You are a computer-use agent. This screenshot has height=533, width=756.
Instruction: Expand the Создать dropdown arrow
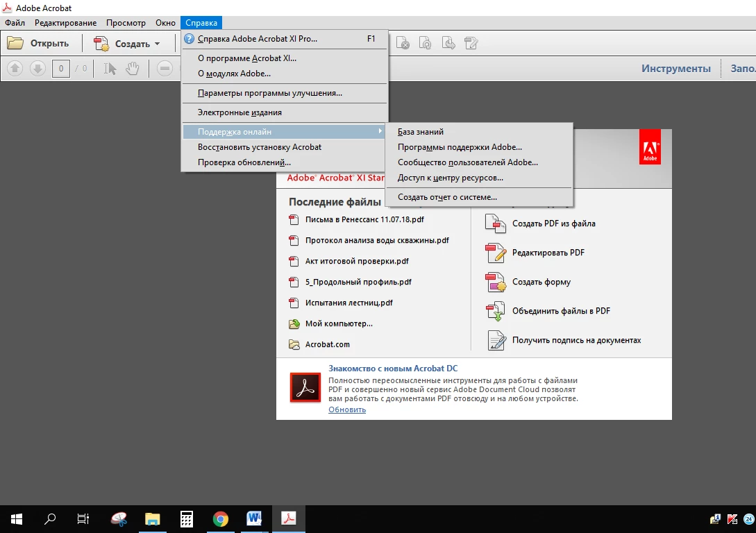[157, 44]
